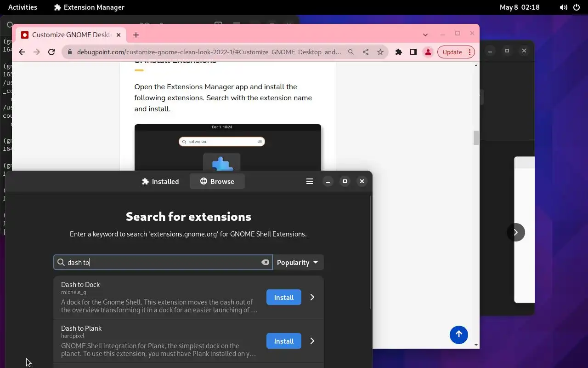588x368 pixels.
Task: Switch to the Browse tab
Action: click(x=217, y=182)
